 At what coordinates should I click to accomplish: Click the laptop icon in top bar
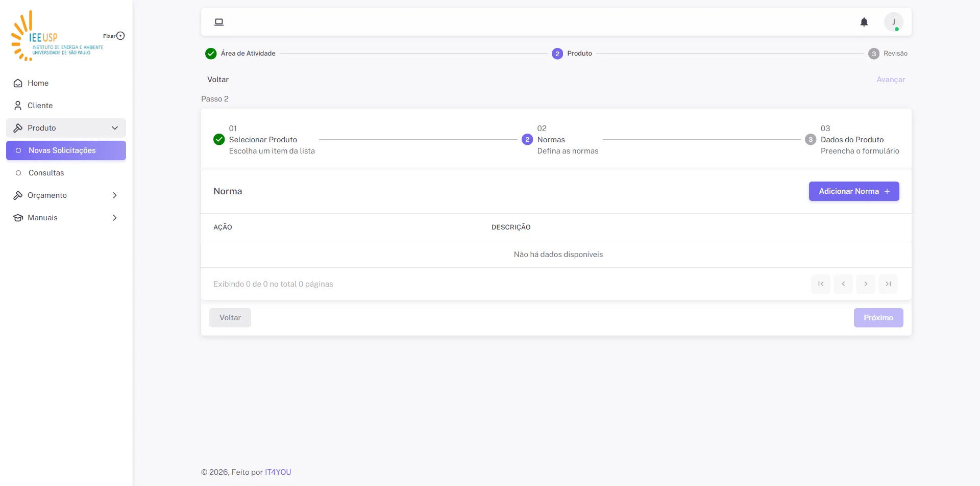(x=219, y=22)
